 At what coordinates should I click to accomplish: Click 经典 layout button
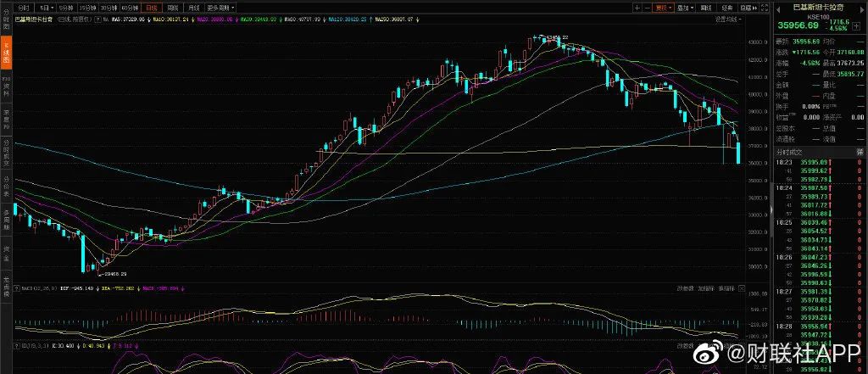pos(726,8)
